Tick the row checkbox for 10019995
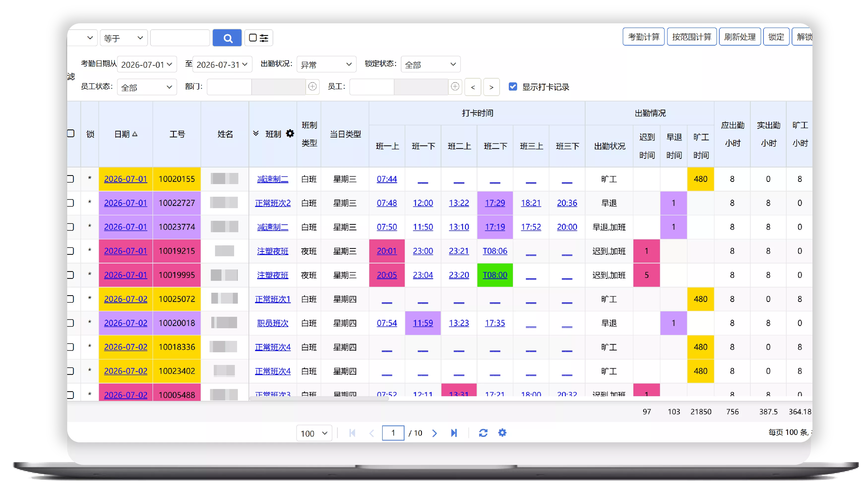868x485 pixels. [x=70, y=275]
